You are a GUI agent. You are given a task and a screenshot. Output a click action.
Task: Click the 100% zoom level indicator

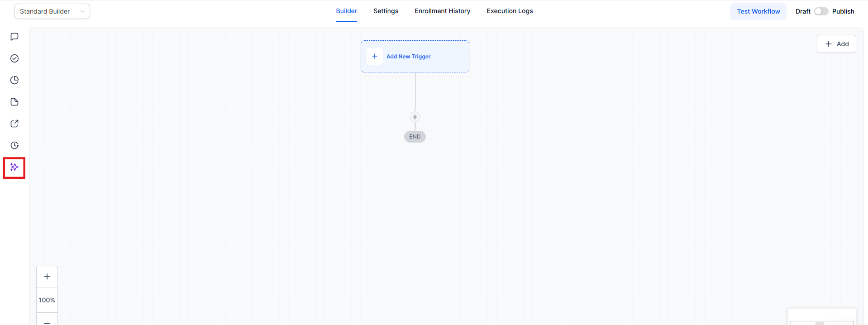click(47, 300)
